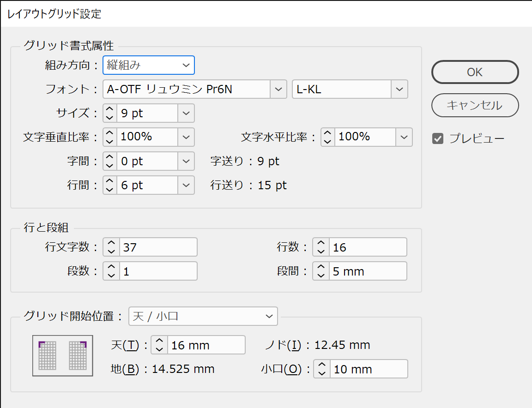Increase 行数 with the up stepper arrow
The width and height of the screenshot is (532, 408).
pyautogui.click(x=321, y=242)
